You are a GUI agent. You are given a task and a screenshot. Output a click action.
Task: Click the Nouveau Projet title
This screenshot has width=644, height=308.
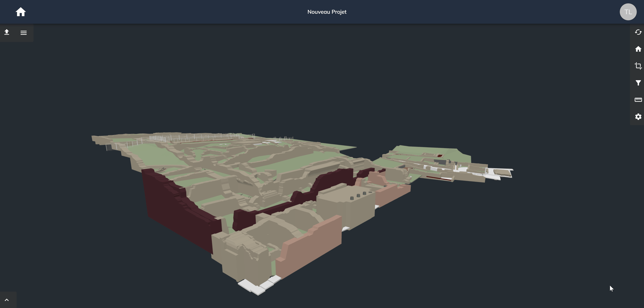(327, 12)
